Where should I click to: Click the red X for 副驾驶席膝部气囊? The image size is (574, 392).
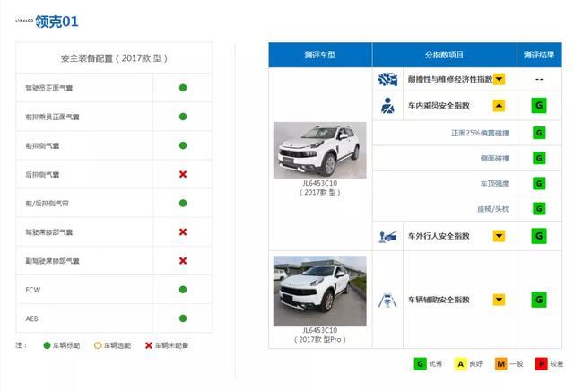pyautogui.click(x=183, y=261)
